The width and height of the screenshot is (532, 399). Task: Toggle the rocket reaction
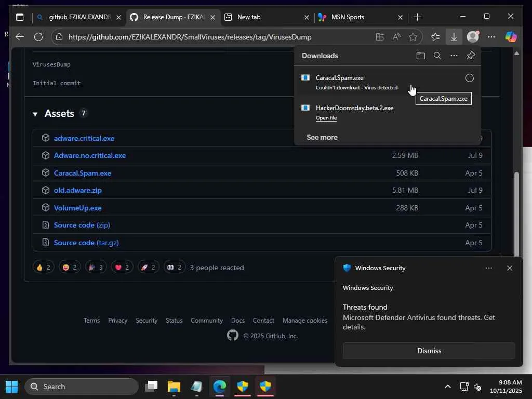pos(148,268)
